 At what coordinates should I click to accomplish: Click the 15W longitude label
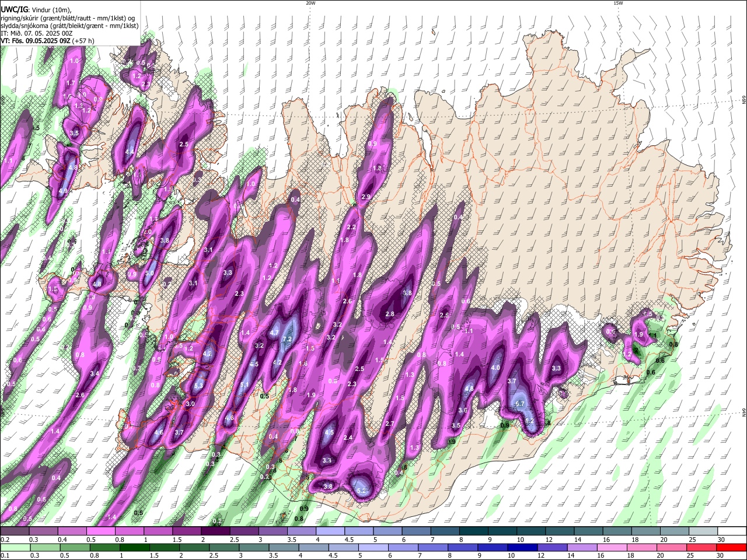(617, 3)
